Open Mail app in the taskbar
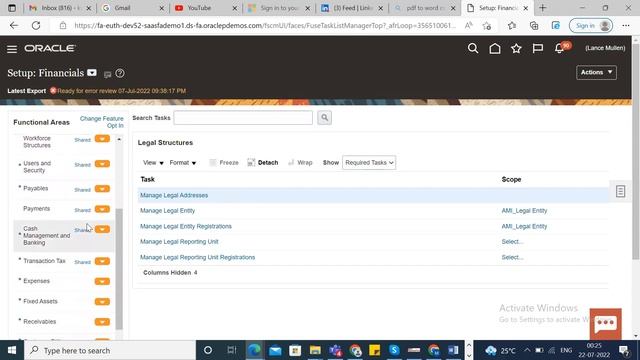640x360 pixels. (x=275, y=350)
